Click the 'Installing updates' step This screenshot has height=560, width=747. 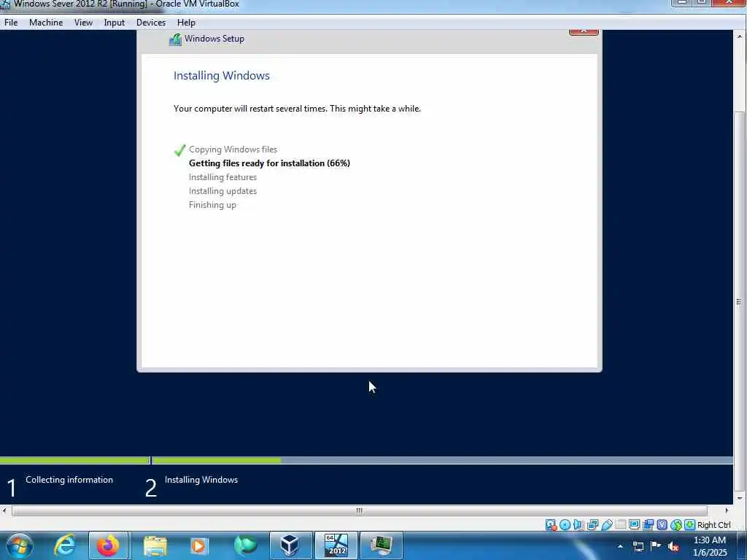[222, 191]
